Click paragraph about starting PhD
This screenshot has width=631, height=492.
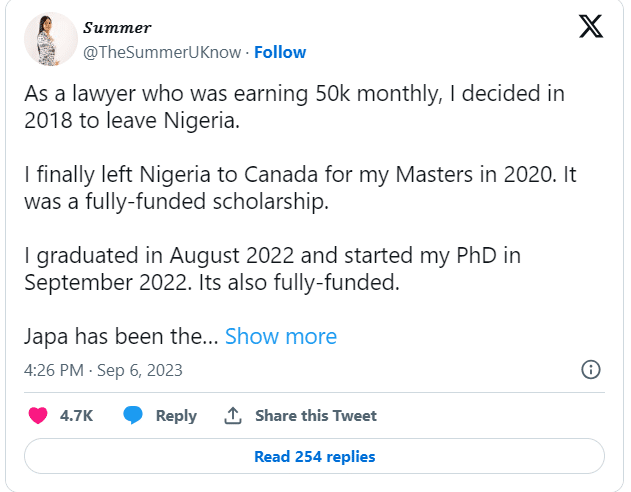click(272, 268)
